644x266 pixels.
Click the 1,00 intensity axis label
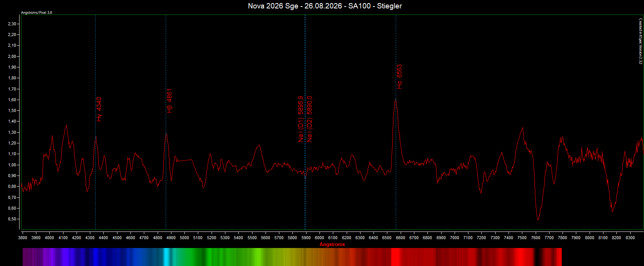[x=12, y=165]
